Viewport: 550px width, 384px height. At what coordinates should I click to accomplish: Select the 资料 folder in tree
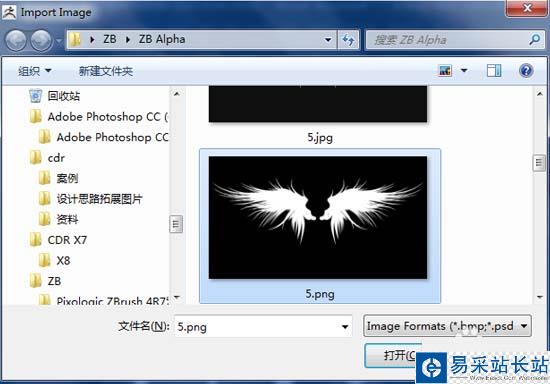[67, 220]
